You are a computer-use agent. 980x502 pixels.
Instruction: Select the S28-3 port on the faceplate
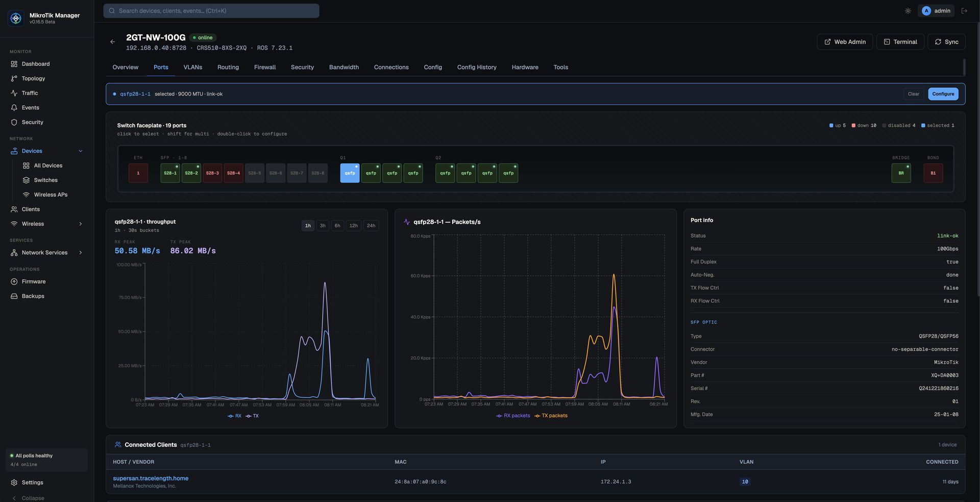coord(212,173)
